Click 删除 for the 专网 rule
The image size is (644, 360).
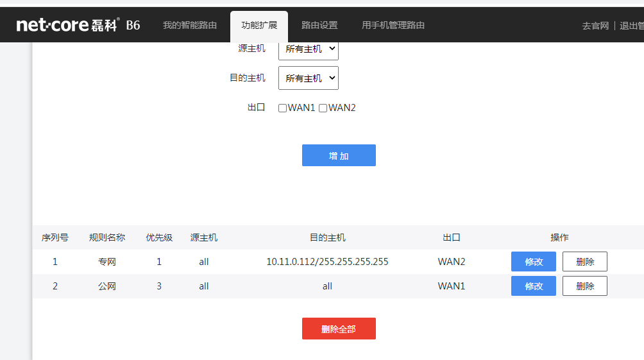point(585,261)
